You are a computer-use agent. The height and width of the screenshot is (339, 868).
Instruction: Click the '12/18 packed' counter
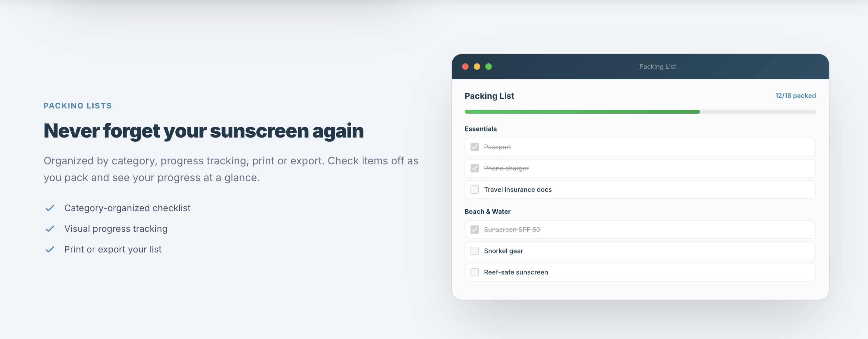(795, 95)
